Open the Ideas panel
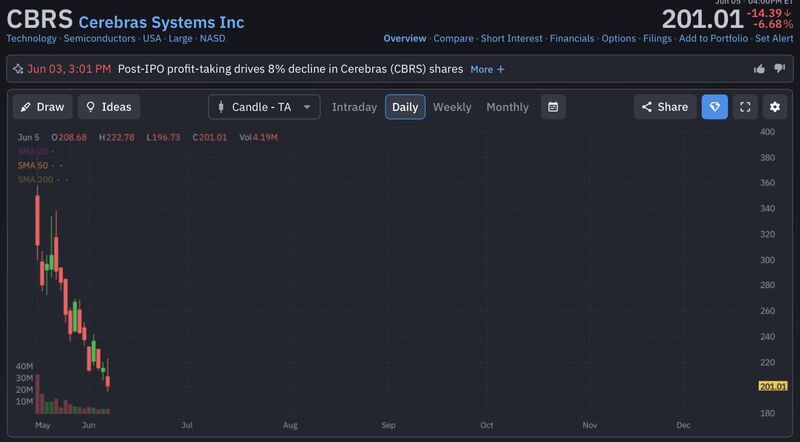The image size is (800, 442). click(x=109, y=107)
